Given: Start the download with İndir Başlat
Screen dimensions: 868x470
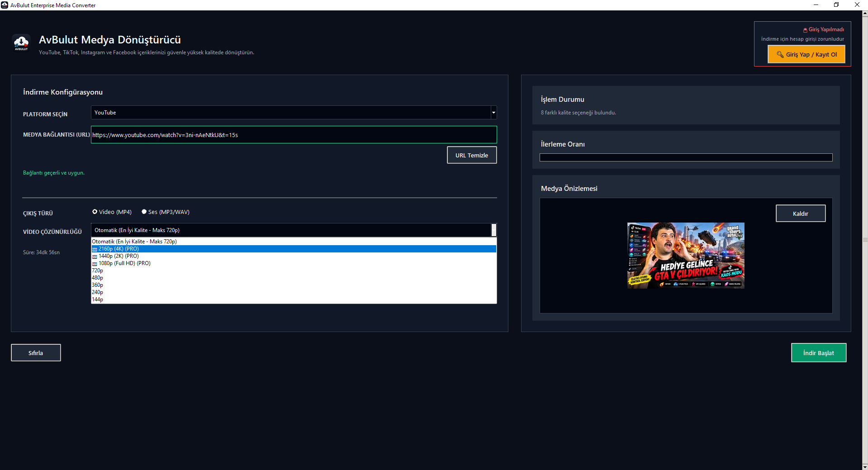Looking at the screenshot, I should click(x=819, y=353).
